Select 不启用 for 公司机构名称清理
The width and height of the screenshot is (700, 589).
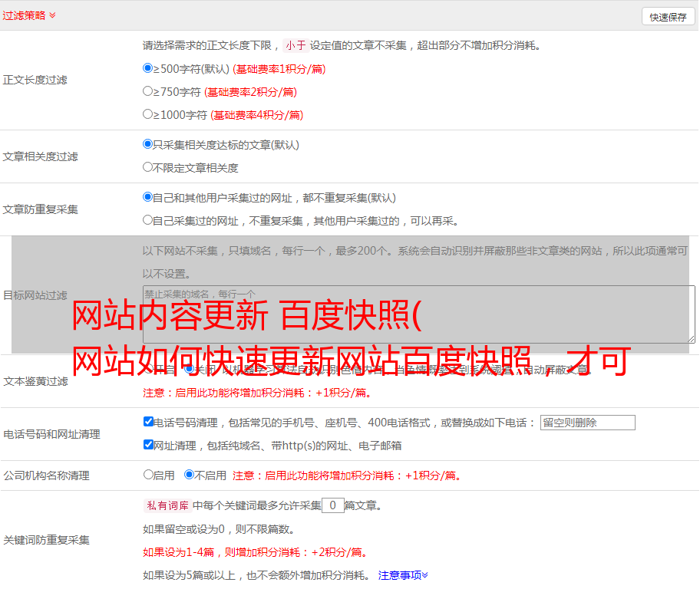189,475
